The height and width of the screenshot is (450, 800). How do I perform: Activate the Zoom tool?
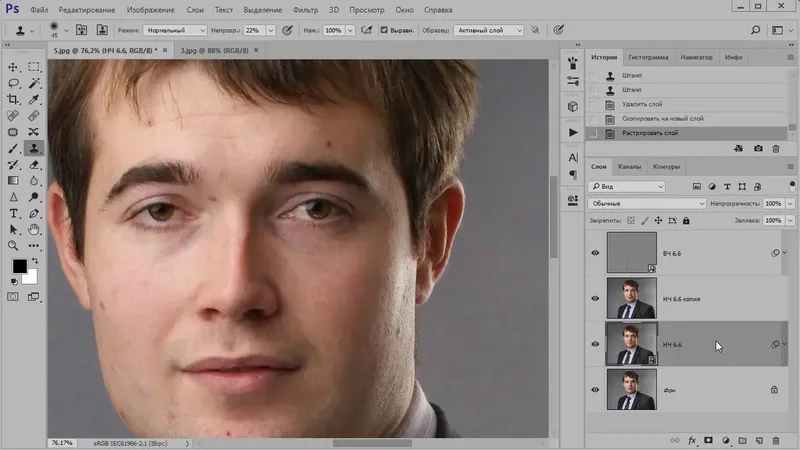[x=13, y=246]
